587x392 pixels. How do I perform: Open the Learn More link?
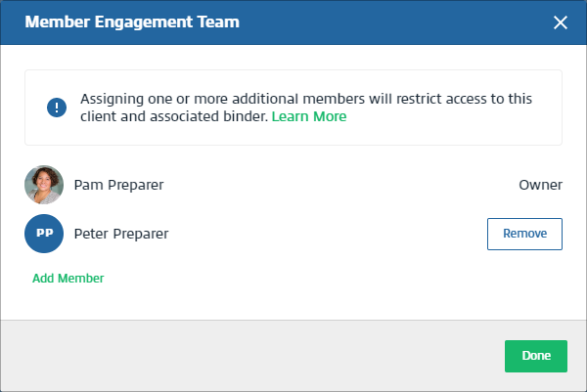pyautogui.click(x=309, y=116)
